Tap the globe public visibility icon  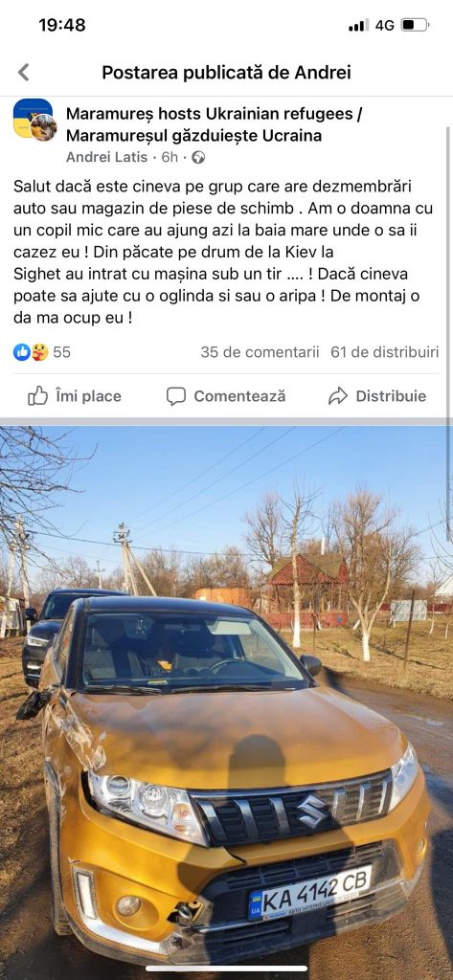tap(198, 158)
